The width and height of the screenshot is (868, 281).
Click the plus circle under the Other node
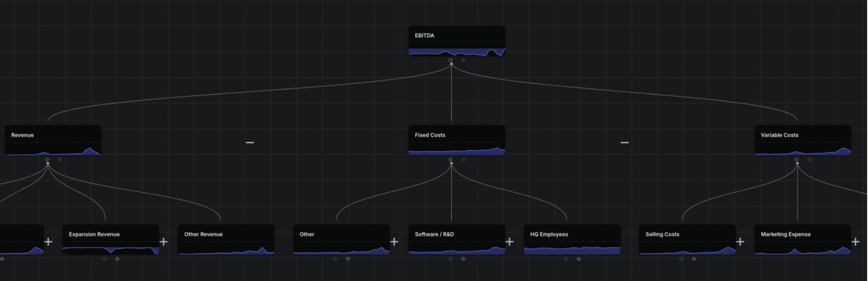tap(347, 259)
